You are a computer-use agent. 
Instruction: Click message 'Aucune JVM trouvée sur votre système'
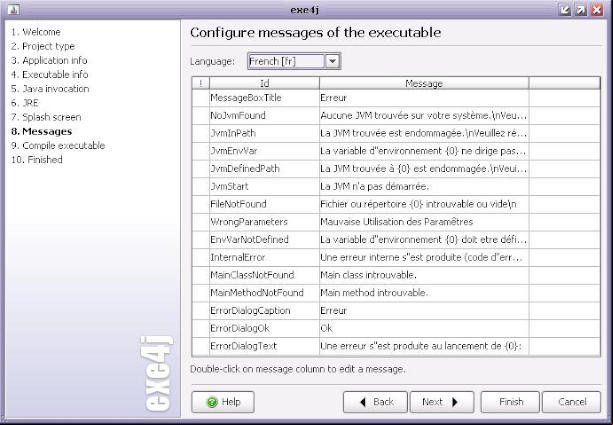tap(424, 116)
